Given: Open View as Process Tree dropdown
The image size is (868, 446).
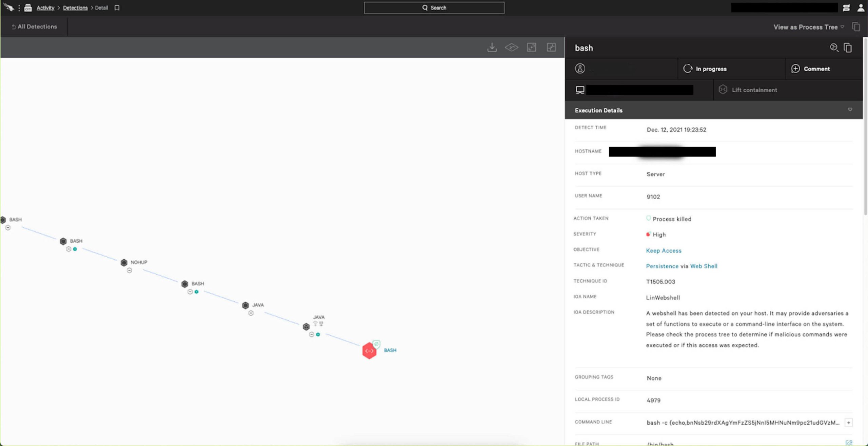Looking at the screenshot, I should point(809,27).
